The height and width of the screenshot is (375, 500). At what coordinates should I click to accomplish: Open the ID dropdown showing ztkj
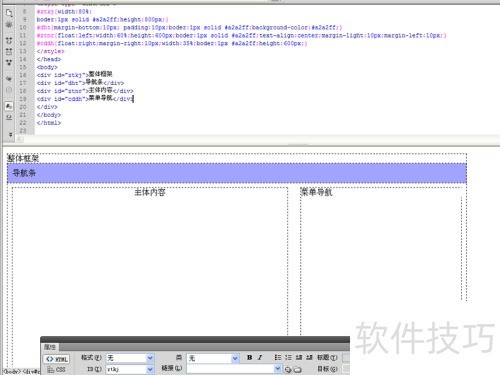click(130, 369)
